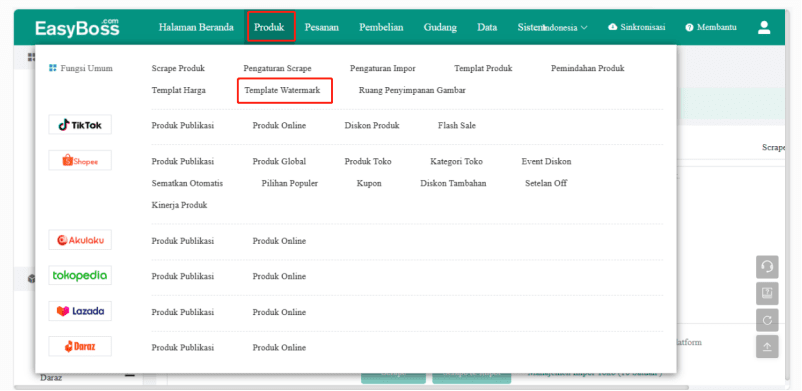Open the Pesanan menu
The height and width of the screenshot is (391, 802).
tap(322, 28)
